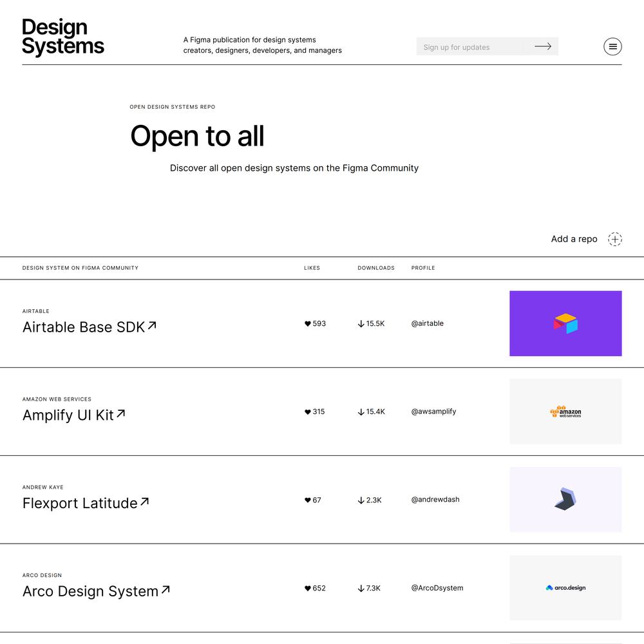Click the Add a repo plus icon
644x644 pixels.
(x=615, y=239)
